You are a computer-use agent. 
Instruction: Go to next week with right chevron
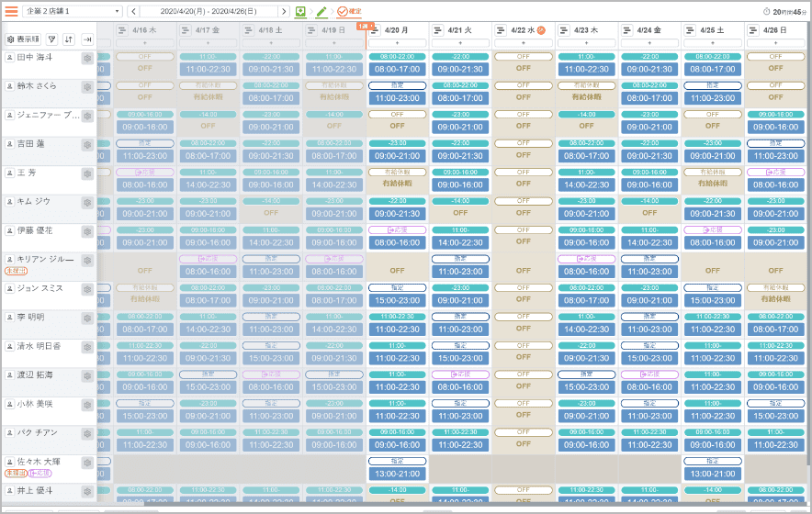283,11
